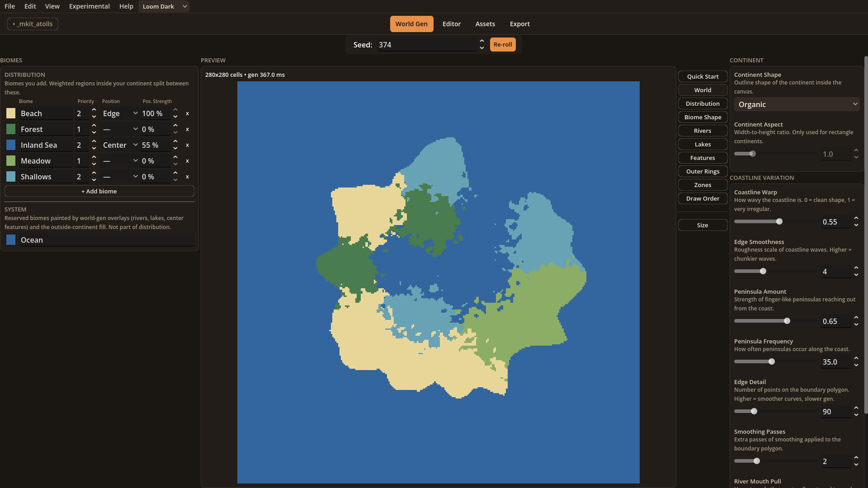Increase Meadow priority stepper
This screenshot has width=868, height=488.
[94, 158]
